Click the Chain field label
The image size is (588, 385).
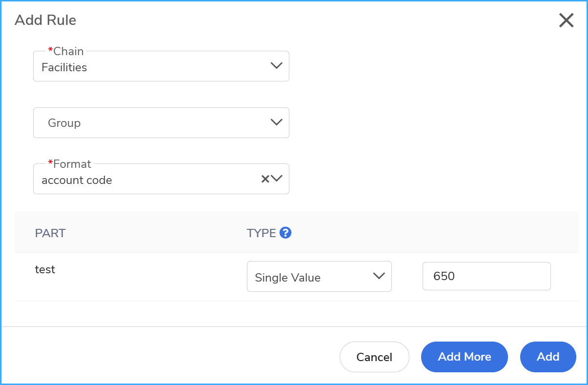coord(68,51)
